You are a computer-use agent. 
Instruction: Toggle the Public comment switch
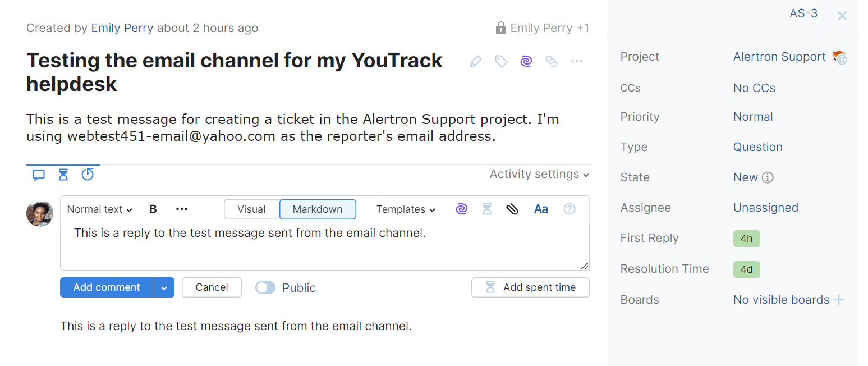pyautogui.click(x=265, y=288)
